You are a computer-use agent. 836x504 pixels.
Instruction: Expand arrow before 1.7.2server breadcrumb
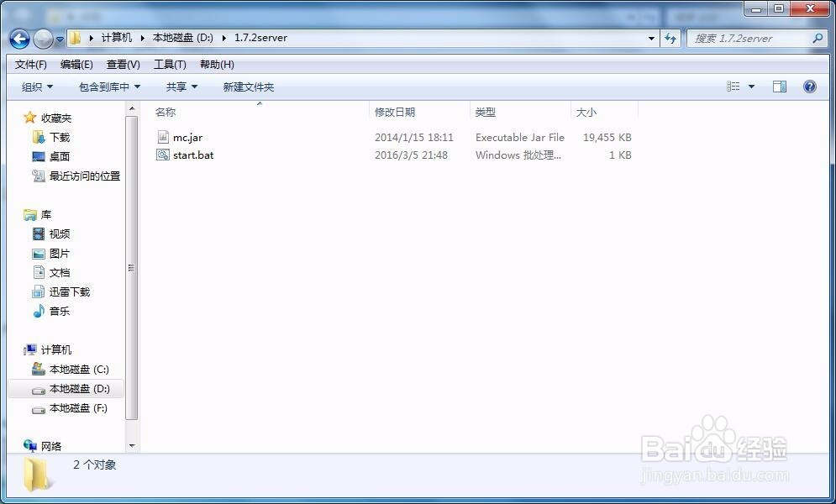pos(224,38)
